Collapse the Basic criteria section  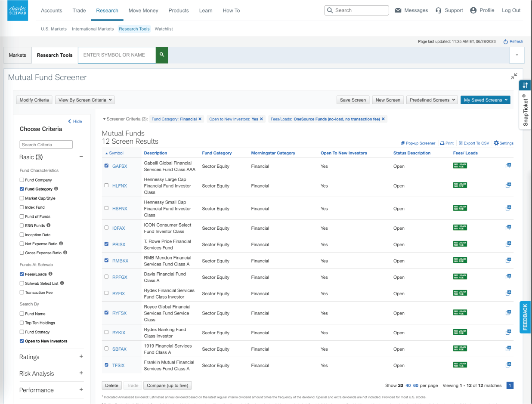tap(81, 157)
